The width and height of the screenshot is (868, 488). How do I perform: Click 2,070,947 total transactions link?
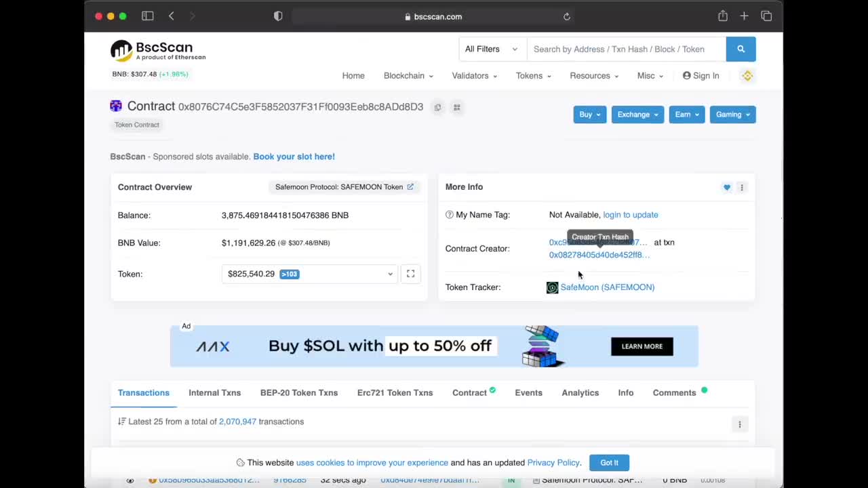[x=237, y=422]
